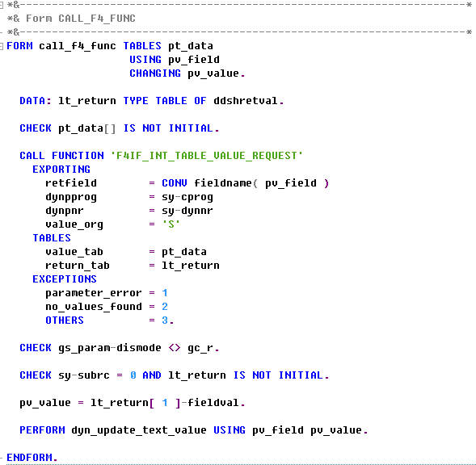This screenshot has width=476, height=465.
Task: Click the 'retfield' parameter
Action: [71, 183]
